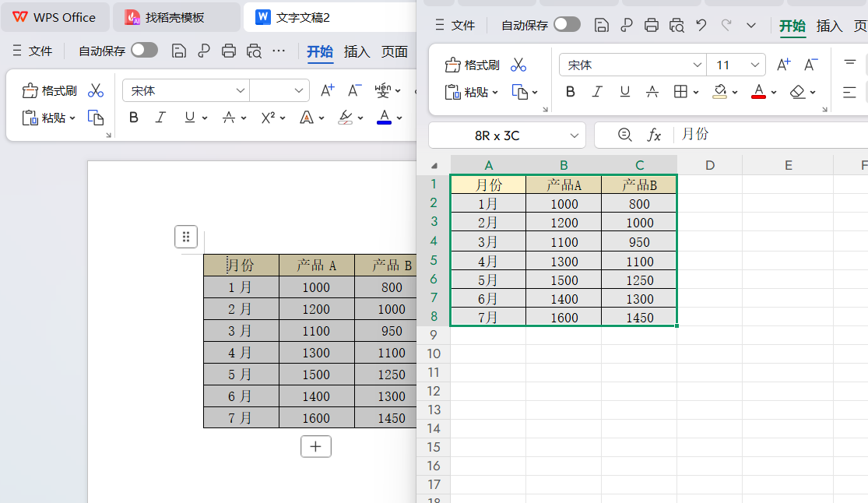
Task: Select cell A1 containing 月份
Action: 488,185
